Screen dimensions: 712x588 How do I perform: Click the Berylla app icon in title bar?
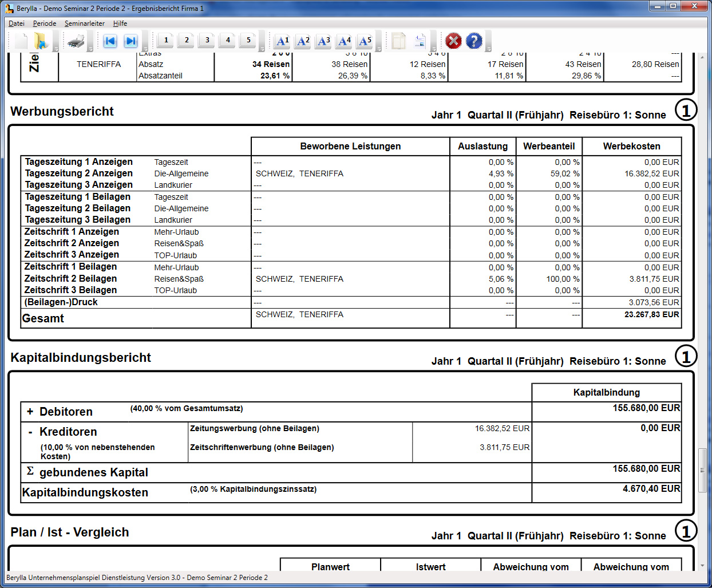click(x=9, y=8)
